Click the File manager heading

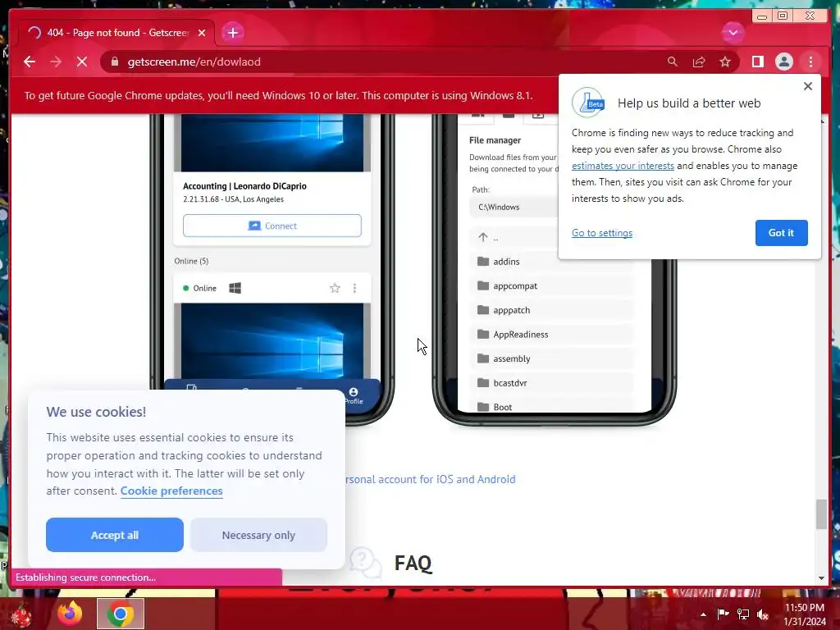(x=495, y=140)
